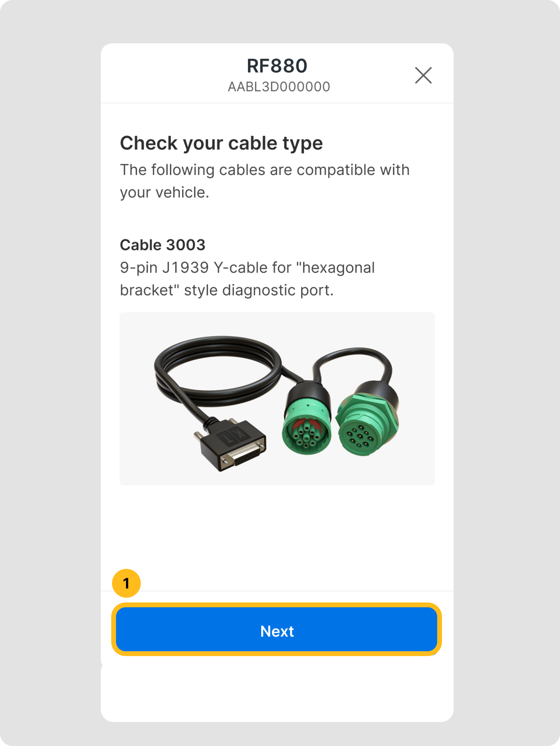
Task: Click the yellow step 1 badge
Action: 126,583
